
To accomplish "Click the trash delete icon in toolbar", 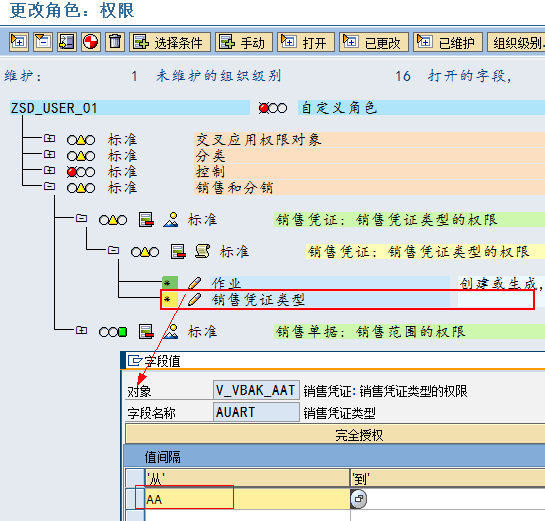I will (x=115, y=42).
